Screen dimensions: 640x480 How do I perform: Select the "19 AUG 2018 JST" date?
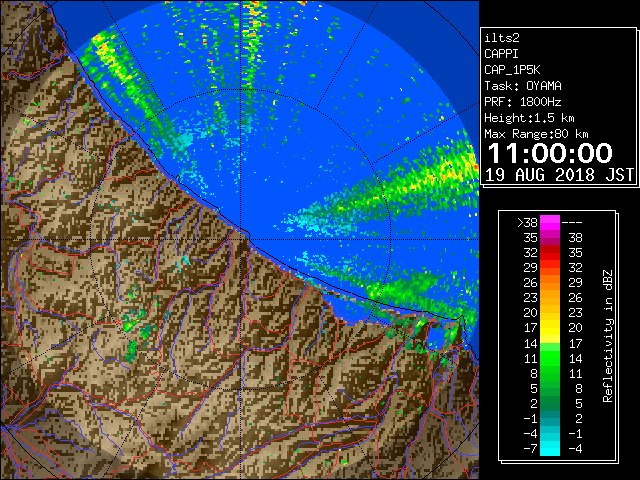click(560, 175)
